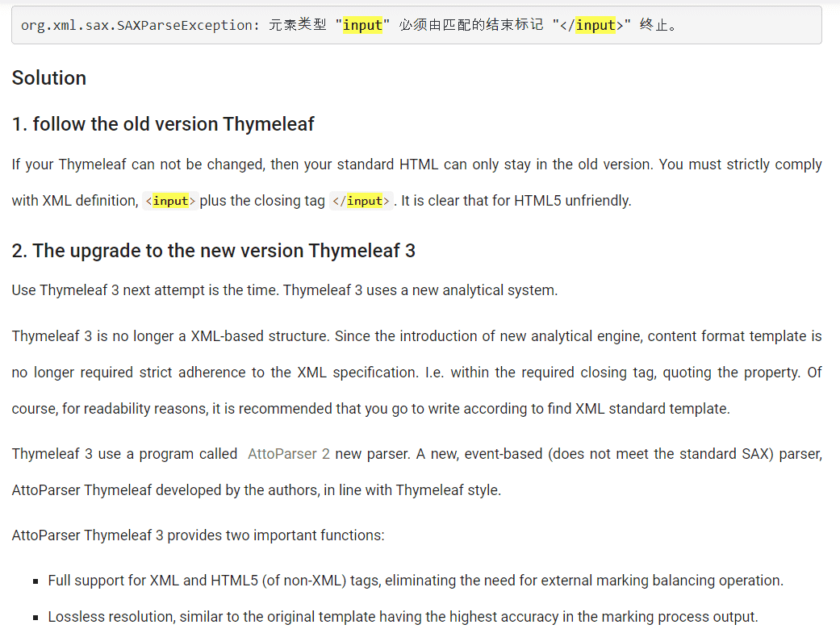Select heading '2. The upgrade to the new version Thymeleaf 3'

pyautogui.click(x=213, y=251)
